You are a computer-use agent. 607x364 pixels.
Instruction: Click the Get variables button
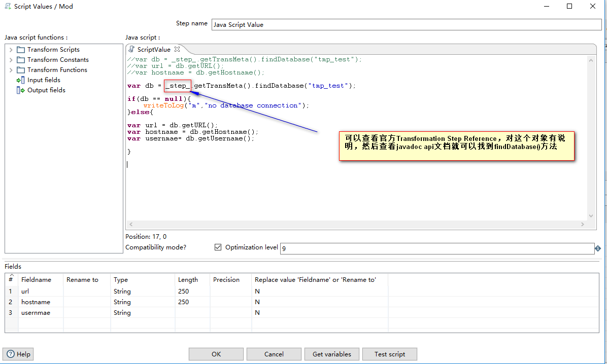331,354
